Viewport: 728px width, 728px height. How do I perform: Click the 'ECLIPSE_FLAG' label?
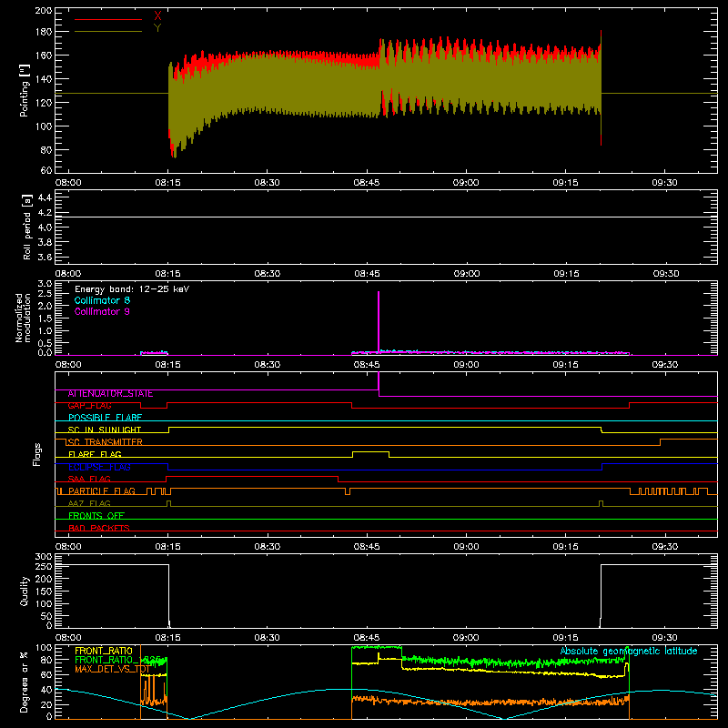pyautogui.click(x=99, y=467)
